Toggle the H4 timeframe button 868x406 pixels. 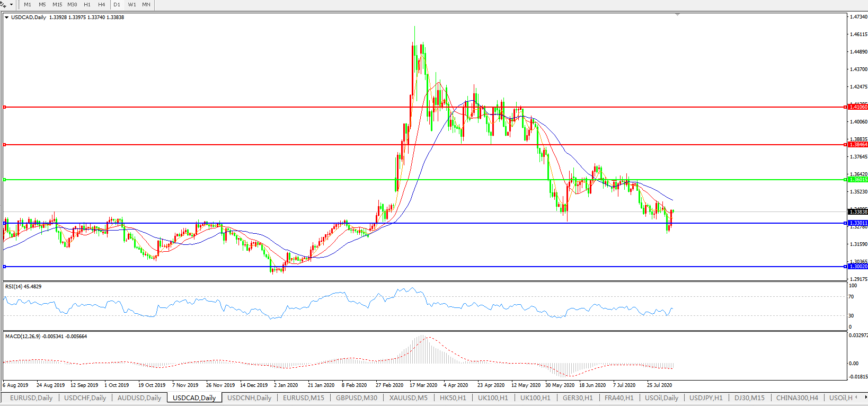coord(101,5)
